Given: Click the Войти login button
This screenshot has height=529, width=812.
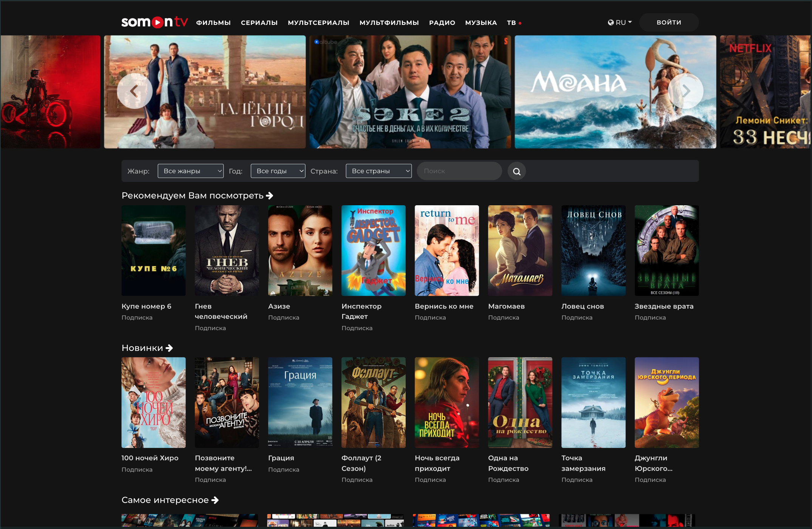Looking at the screenshot, I should coord(669,22).
